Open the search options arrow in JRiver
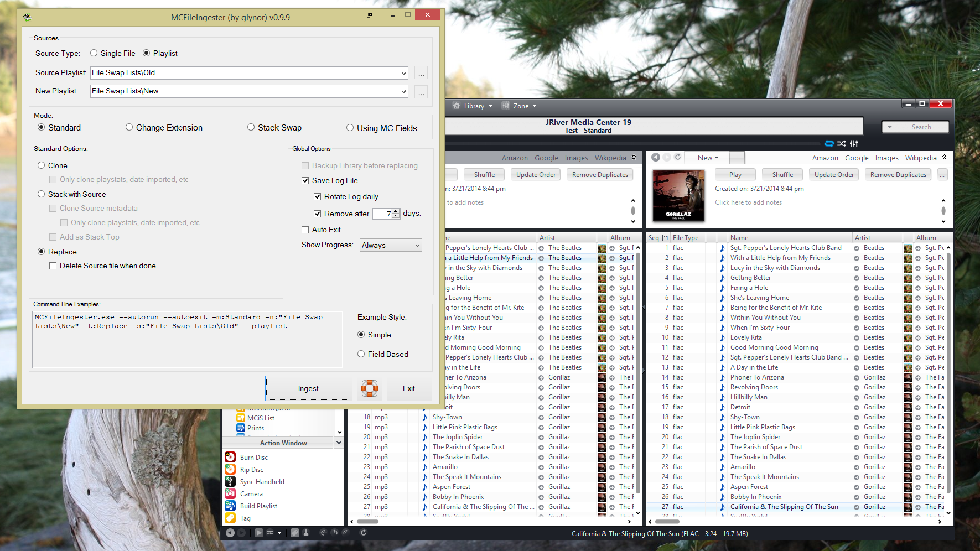Screen dimensions: 980x551 pyautogui.click(x=890, y=127)
